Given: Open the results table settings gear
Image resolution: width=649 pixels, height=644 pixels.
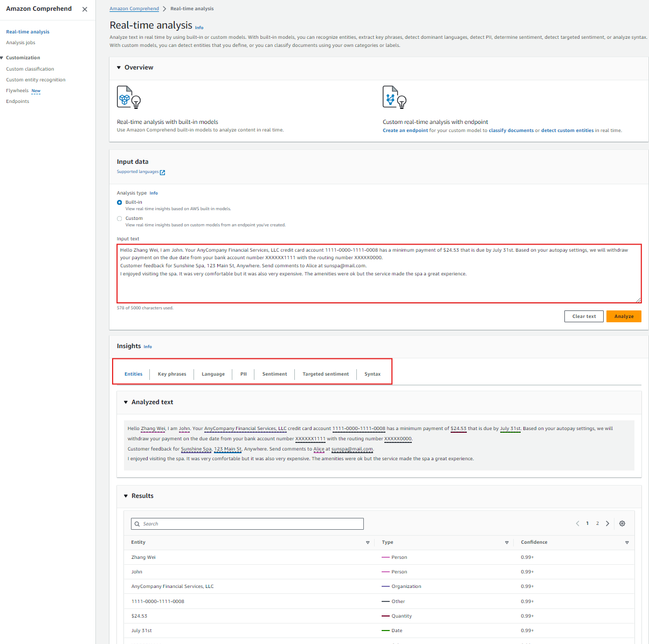Looking at the screenshot, I should [x=622, y=523].
